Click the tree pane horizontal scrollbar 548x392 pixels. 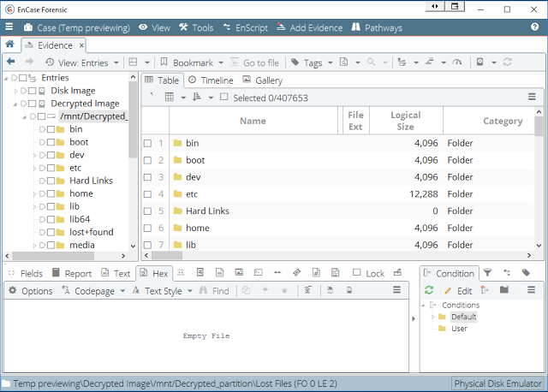pyautogui.click(x=53, y=256)
